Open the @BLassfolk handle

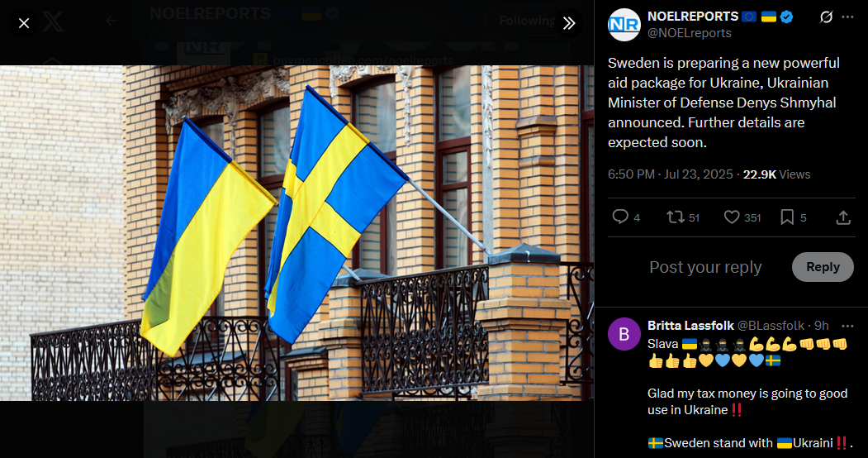(771, 326)
